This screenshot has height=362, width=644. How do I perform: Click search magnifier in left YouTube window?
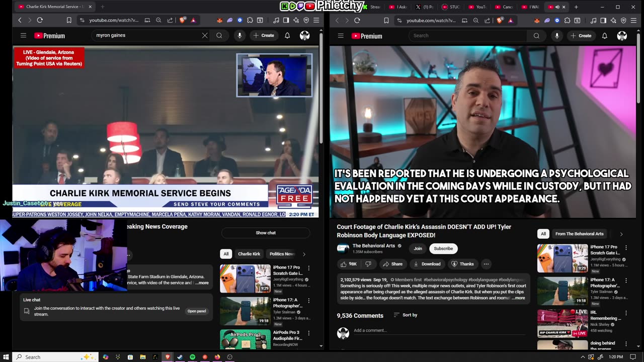[219, 35]
